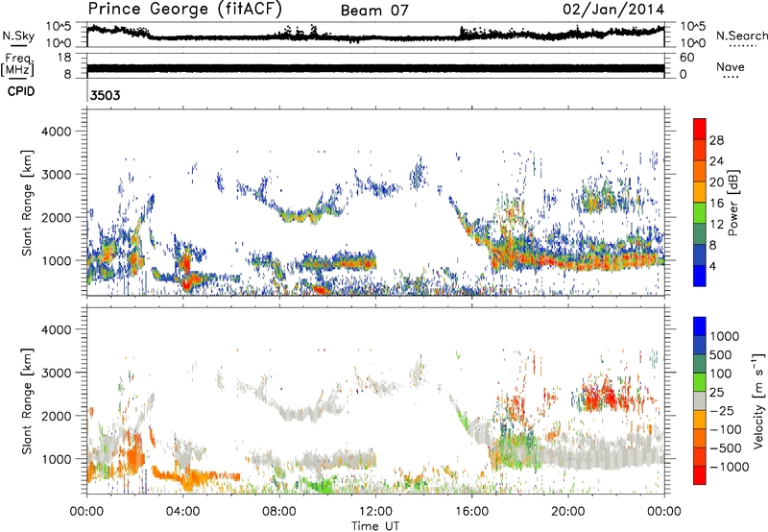This screenshot has width=768, height=532.
Task: Click the "Slant Range [km]" label of velocity panel
Action: coord(27,400)
